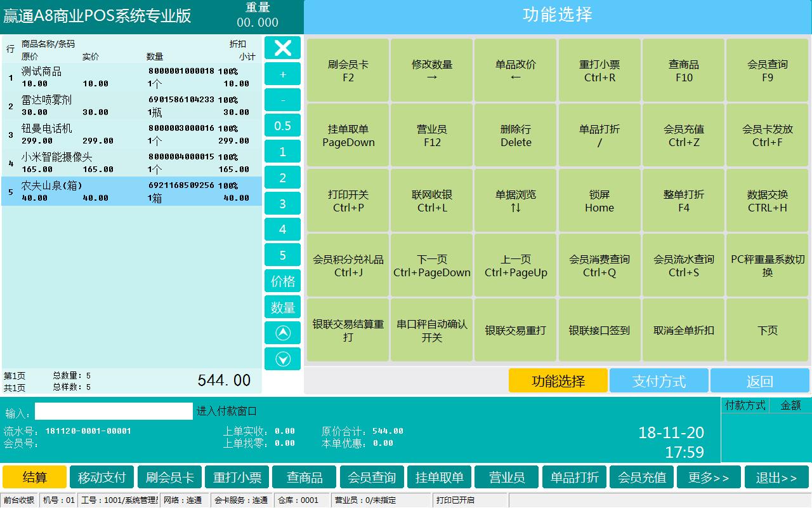Expand the 更多>> bottom menu

[x=709, y=478]
